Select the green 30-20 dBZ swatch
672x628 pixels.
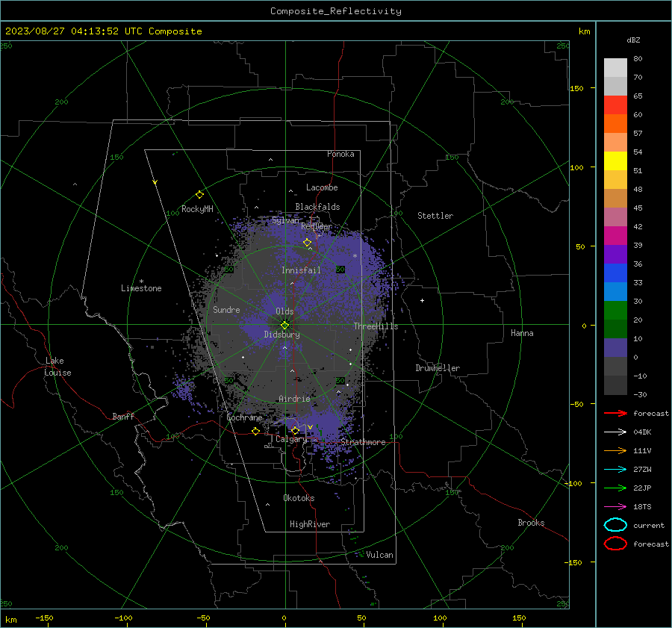[x=615, y=310]
